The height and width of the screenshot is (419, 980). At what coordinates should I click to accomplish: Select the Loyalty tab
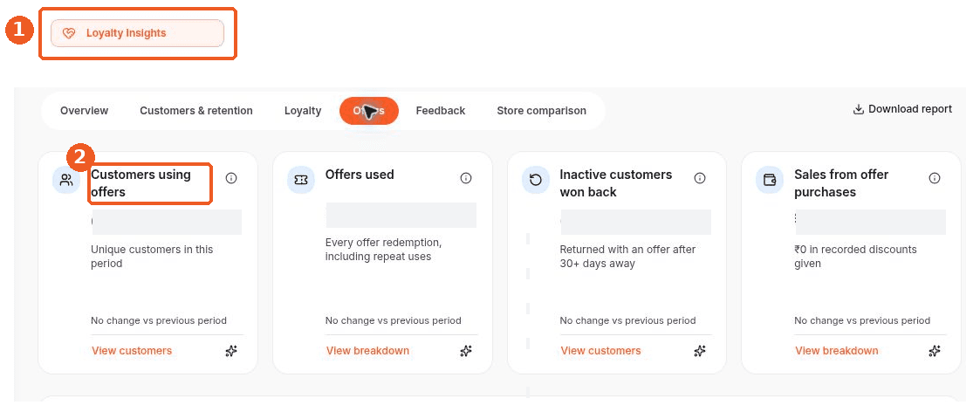(x=303, y=111)
